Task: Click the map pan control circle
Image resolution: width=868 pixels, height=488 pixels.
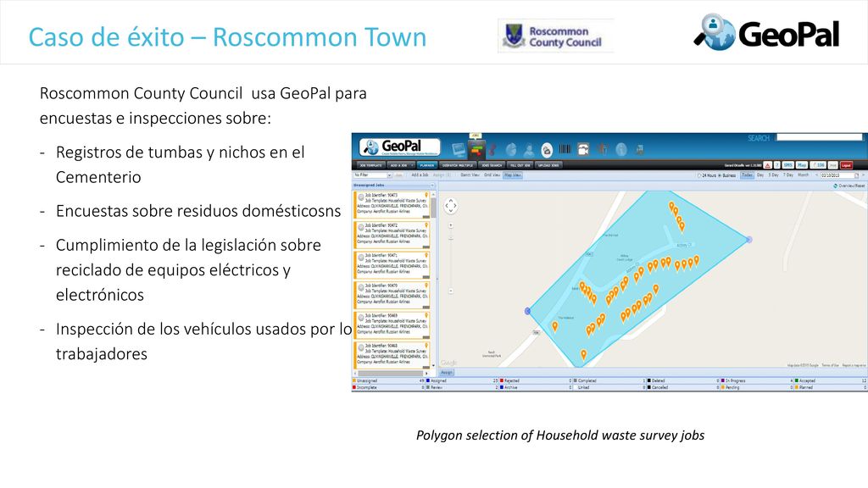Action: pyautogui.click(x=451, y=206)
